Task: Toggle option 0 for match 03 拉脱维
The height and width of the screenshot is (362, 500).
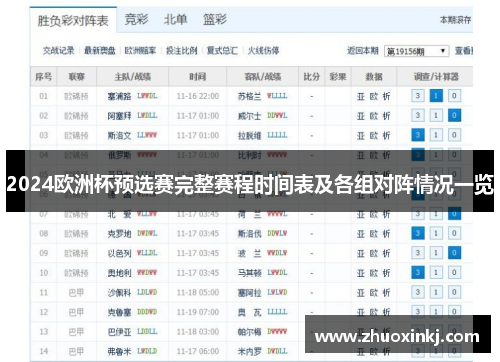Action: tap(454, 135)
